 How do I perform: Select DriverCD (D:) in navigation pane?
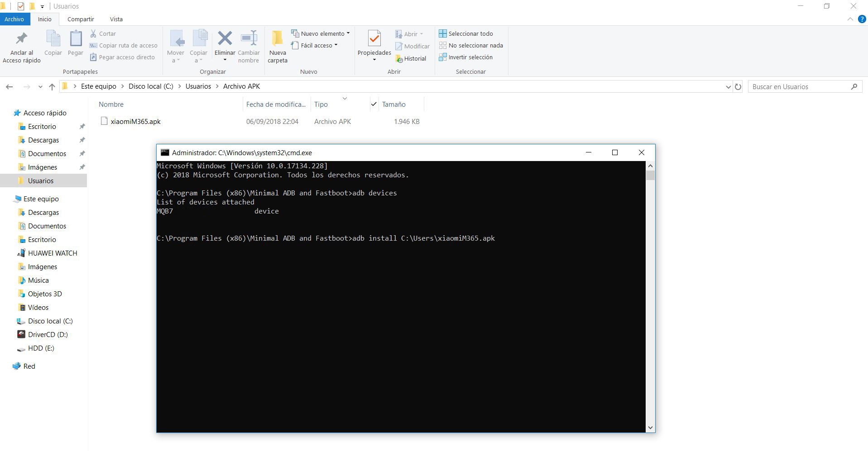click(x=48, y=334)
